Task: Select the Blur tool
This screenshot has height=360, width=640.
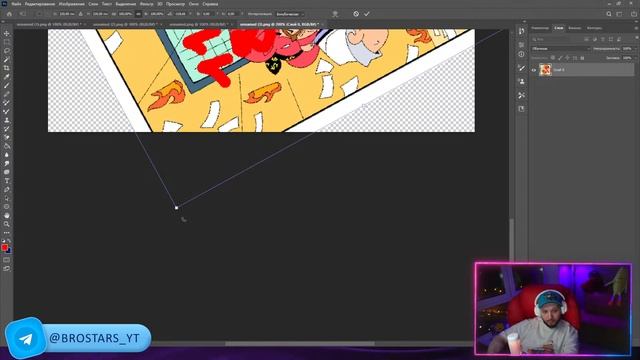Action: click(x=7, y=155)
